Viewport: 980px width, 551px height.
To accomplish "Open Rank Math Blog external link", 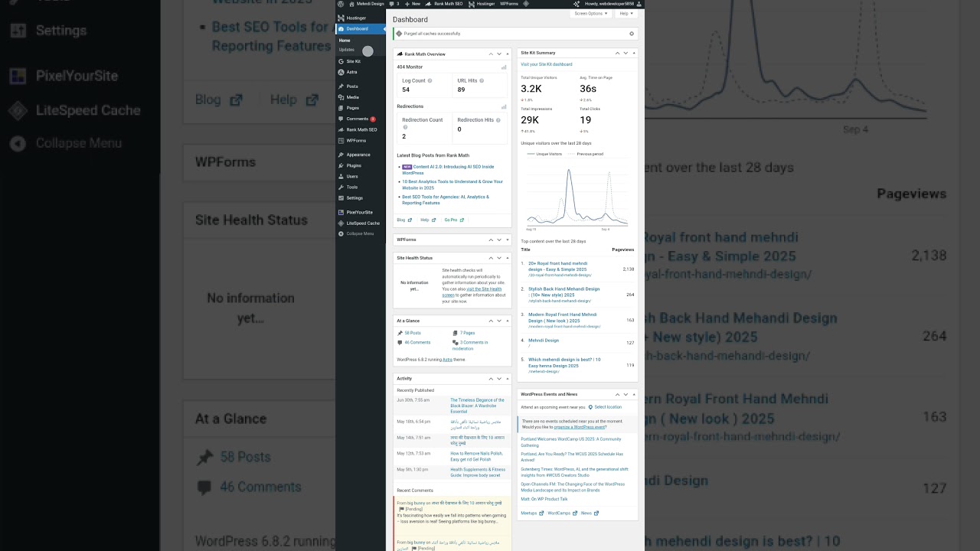I will [x=403, y=220].
